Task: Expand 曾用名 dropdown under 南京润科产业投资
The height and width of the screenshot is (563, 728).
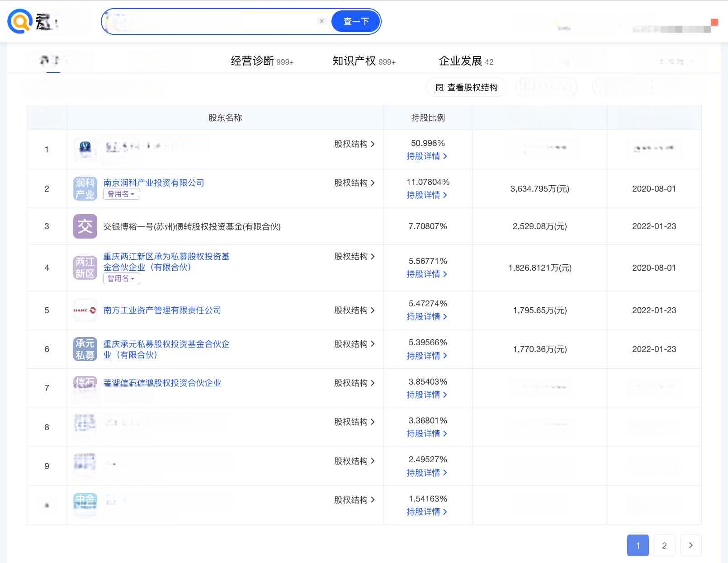Action: point(121,194)
